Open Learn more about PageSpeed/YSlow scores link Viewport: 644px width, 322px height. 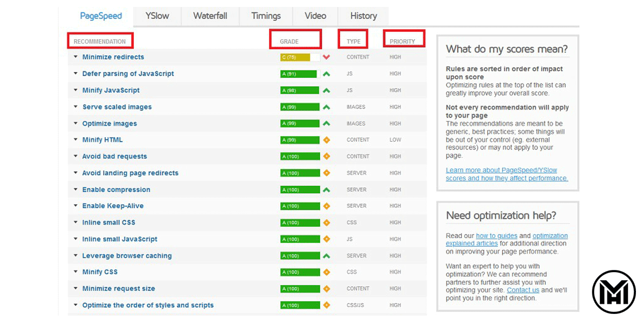click(x=507, y=174)
